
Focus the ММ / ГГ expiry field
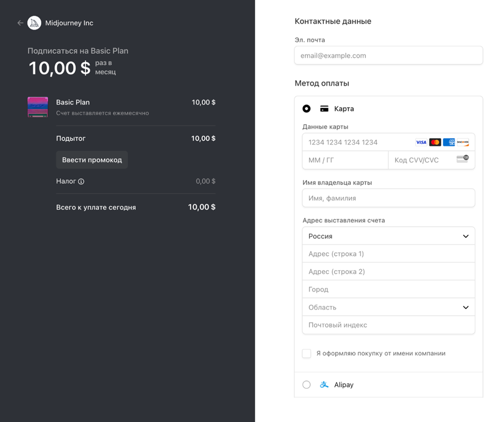[x=345, y=160]
